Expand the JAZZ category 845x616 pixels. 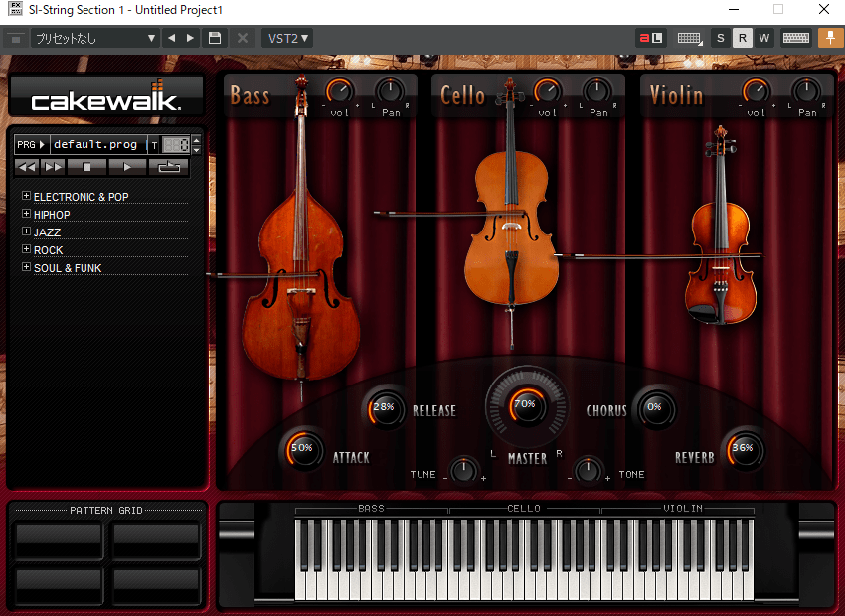tap(26, 231)
